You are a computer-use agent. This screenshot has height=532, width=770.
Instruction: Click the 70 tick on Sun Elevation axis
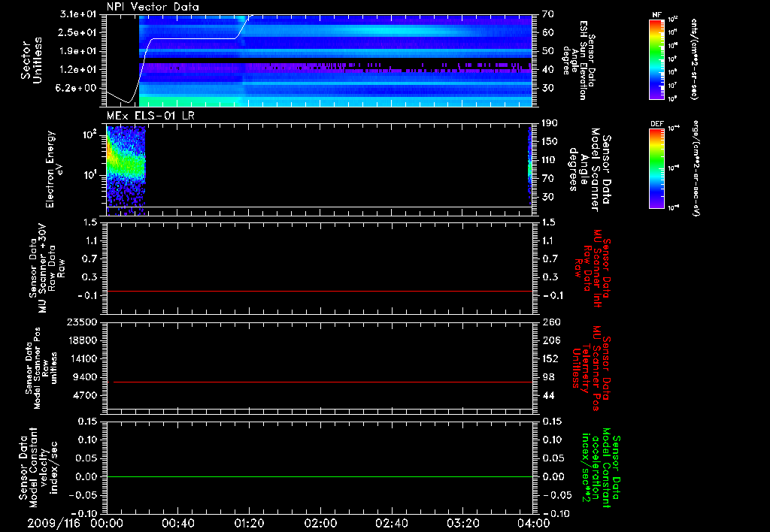[x=548, y=14]
